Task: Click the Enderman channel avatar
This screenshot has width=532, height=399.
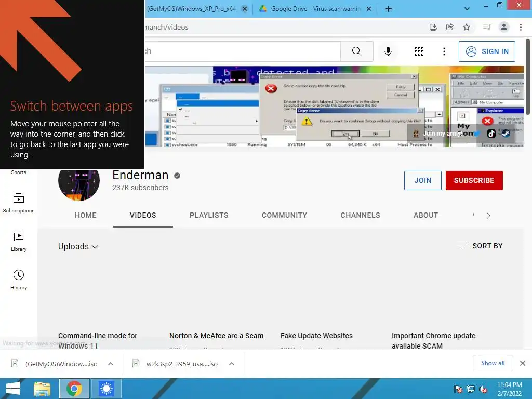Action: tap(79, 185)
